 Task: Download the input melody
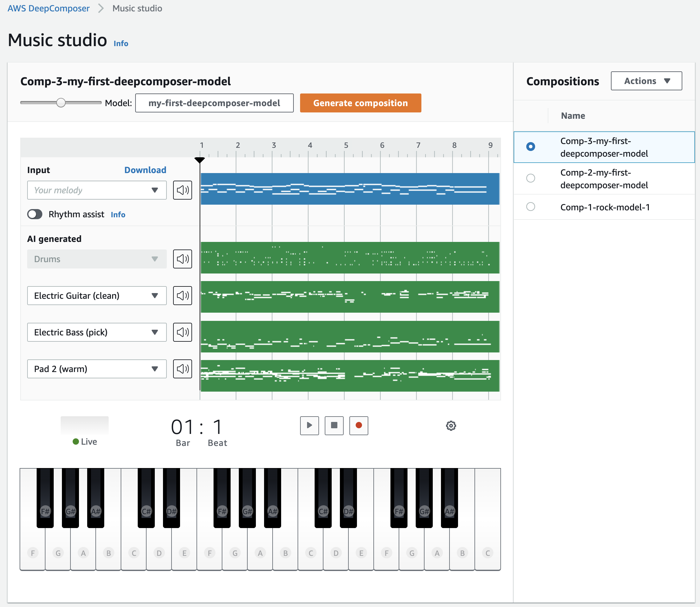click(145, 170)
